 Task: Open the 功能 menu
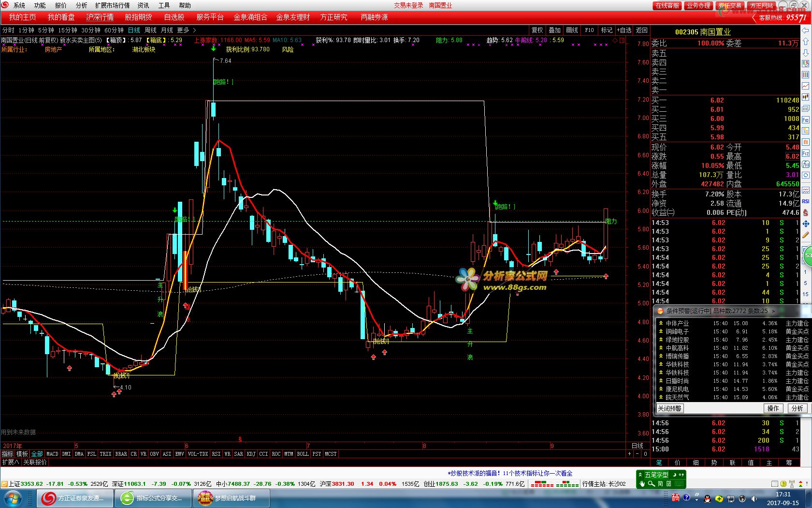[x=40, y=5]
